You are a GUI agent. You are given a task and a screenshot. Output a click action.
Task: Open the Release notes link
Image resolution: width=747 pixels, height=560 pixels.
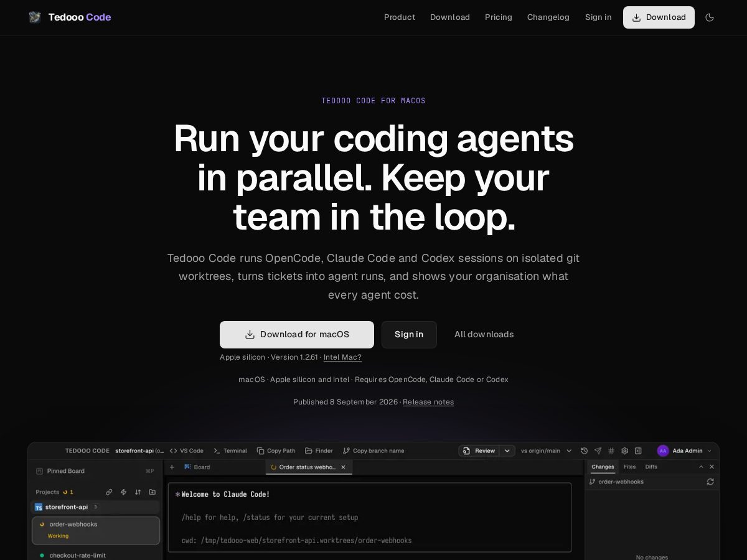point(428,402)
